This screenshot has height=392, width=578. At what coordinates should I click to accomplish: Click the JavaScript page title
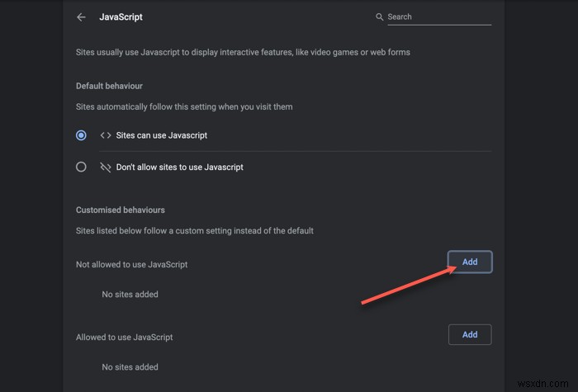[121, 17]
